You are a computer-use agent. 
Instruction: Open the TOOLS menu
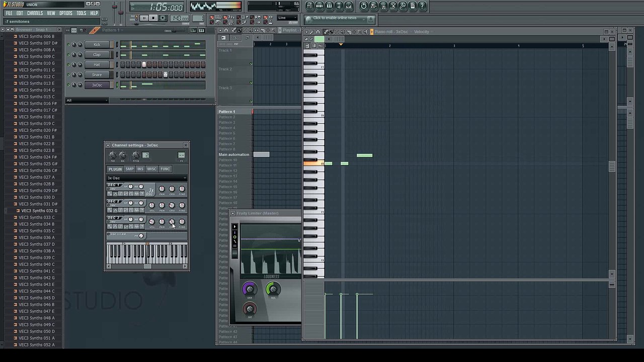tap(81, 13)
